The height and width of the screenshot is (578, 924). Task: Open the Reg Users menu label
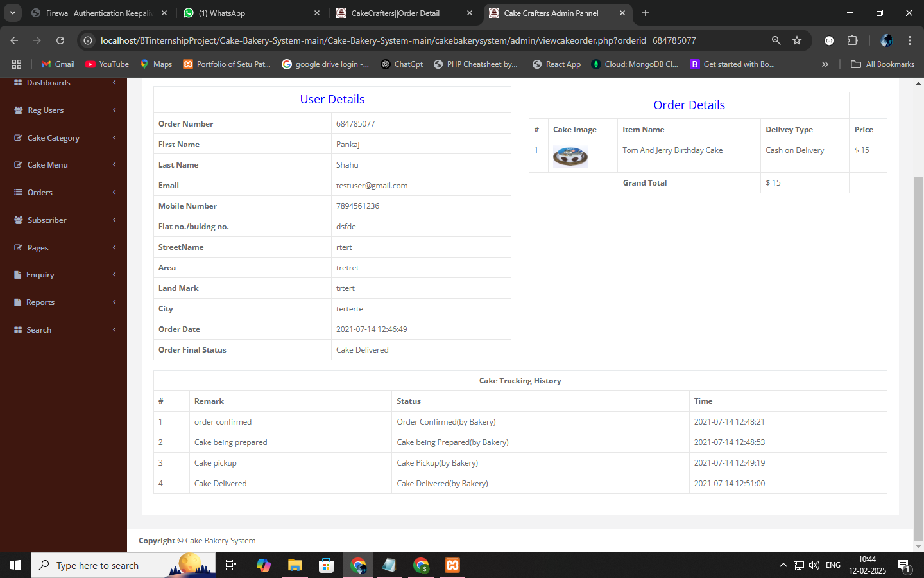(x=46, y=110)
